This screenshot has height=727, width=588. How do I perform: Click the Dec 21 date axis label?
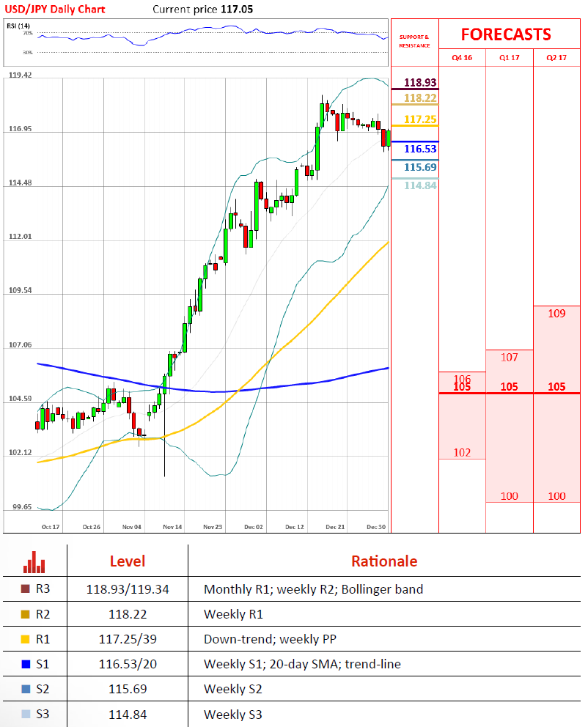(x=335, y=527)
